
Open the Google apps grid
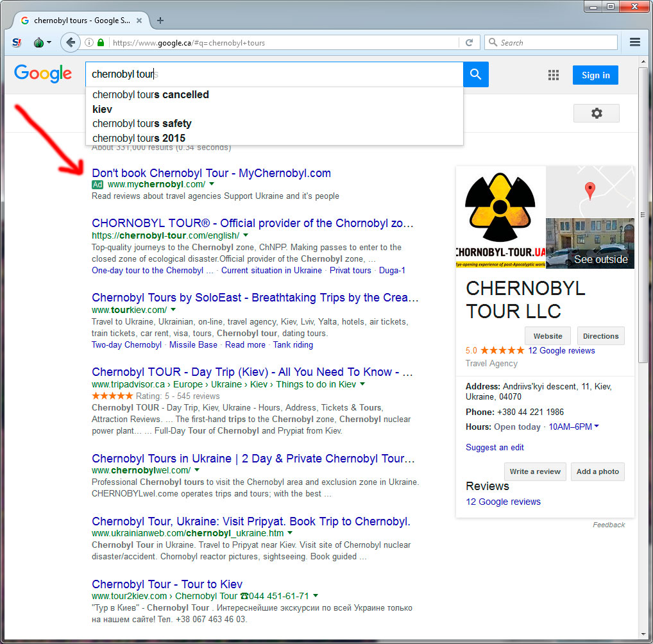(554, 75)
